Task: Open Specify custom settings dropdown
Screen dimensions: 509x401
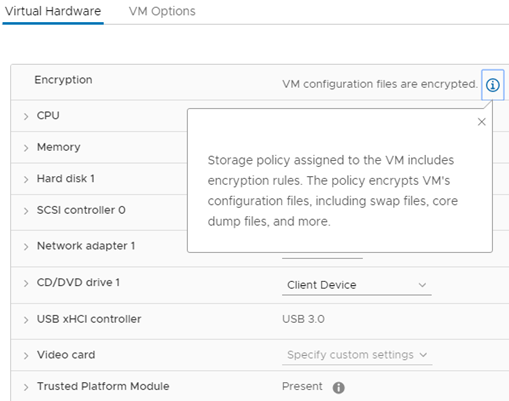Action: tap(357, 355)
